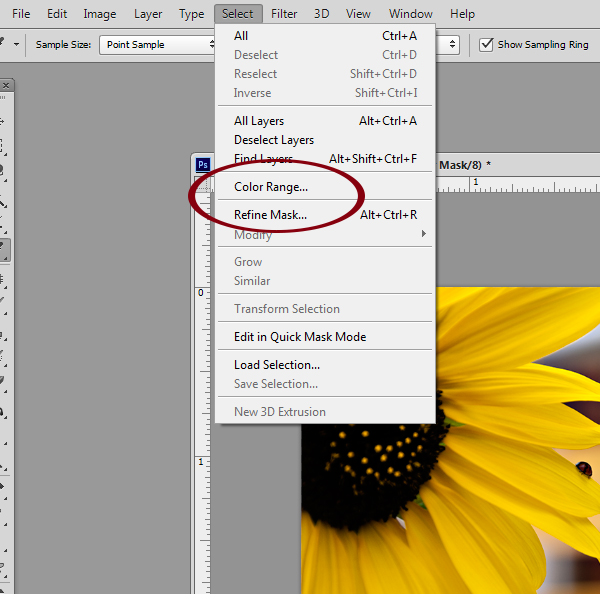600x600 pixels.
Task: Click the Sample Size label
Action: click(x=64, y=45)
